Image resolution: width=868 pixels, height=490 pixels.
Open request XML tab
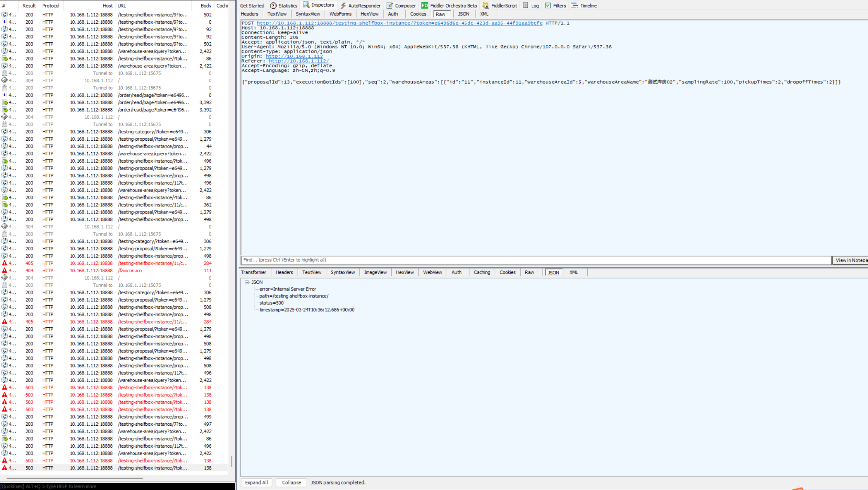pyautogui.click(x=484, y=14)
